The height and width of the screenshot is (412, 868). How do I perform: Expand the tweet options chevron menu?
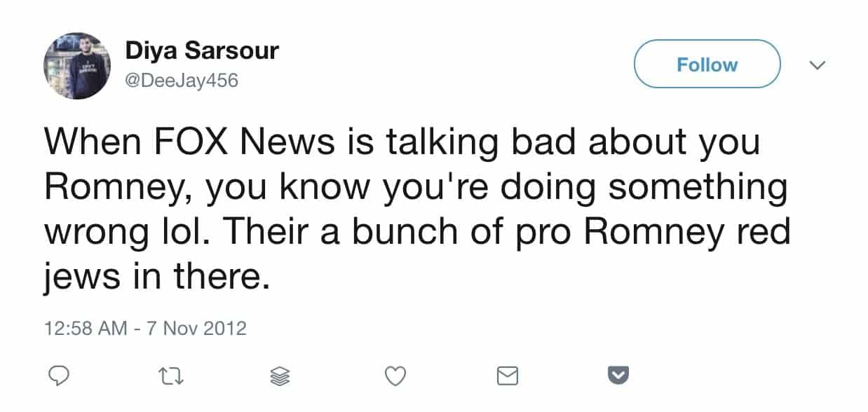tap(817, 65)
